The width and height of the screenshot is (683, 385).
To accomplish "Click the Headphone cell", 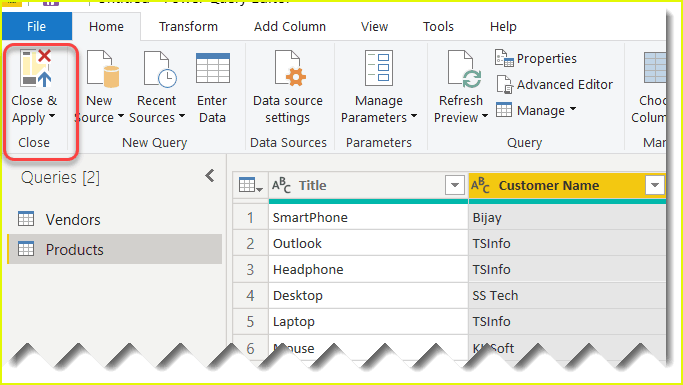I will [369, 269].
